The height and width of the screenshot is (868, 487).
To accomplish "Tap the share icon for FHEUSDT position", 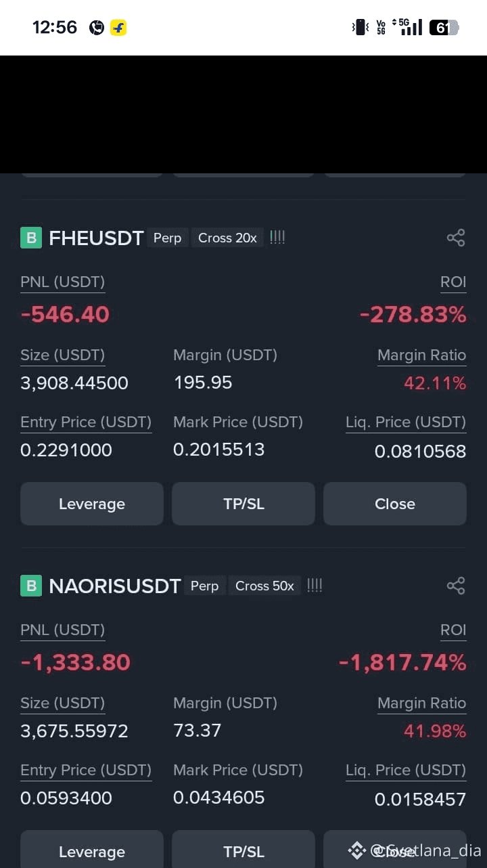I will tap(456, 238).
